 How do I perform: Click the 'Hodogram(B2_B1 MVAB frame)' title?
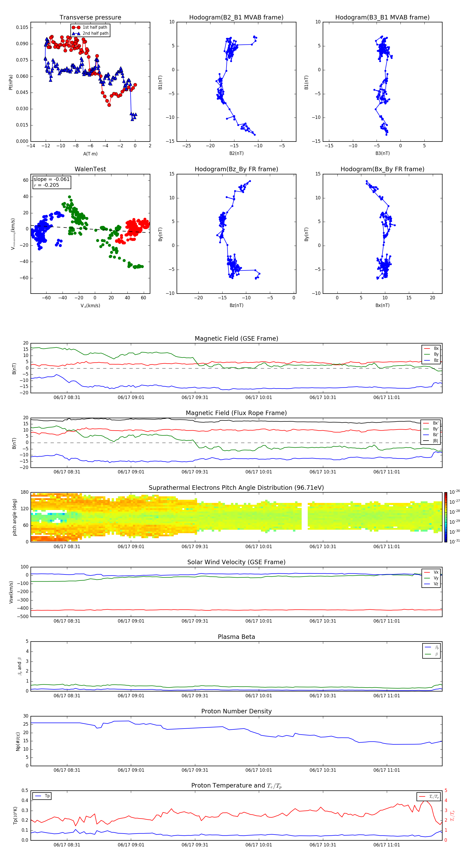pos(236,17)
